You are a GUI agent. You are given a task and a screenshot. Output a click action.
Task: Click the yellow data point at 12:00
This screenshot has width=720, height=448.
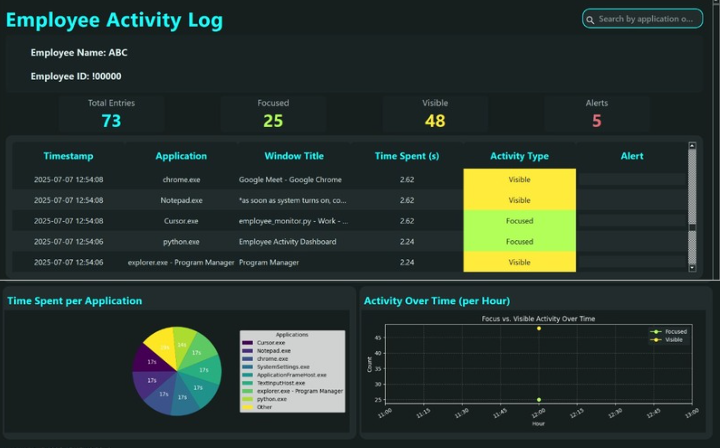(x=539, y=328)
